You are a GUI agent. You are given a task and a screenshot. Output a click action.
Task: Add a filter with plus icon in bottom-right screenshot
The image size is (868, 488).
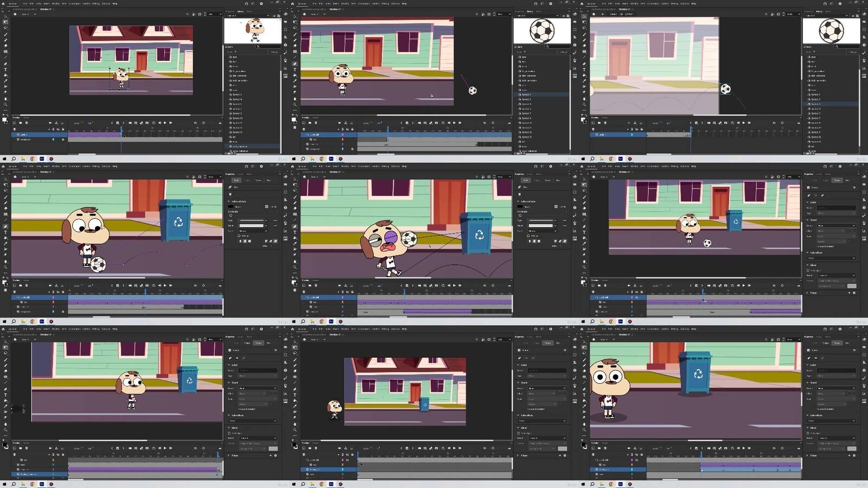(x=850, y=455)
